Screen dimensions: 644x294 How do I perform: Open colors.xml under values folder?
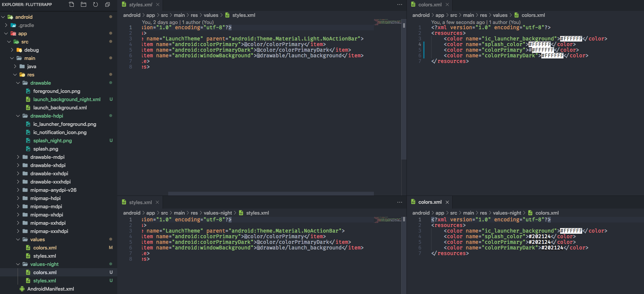[45, 248]
